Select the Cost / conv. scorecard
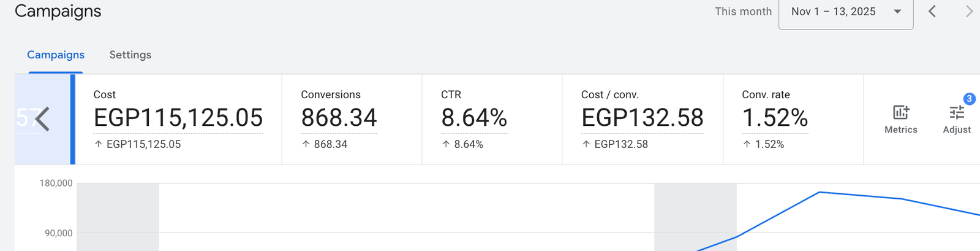Viewport: 980px width, 251px height. [642, 118]
